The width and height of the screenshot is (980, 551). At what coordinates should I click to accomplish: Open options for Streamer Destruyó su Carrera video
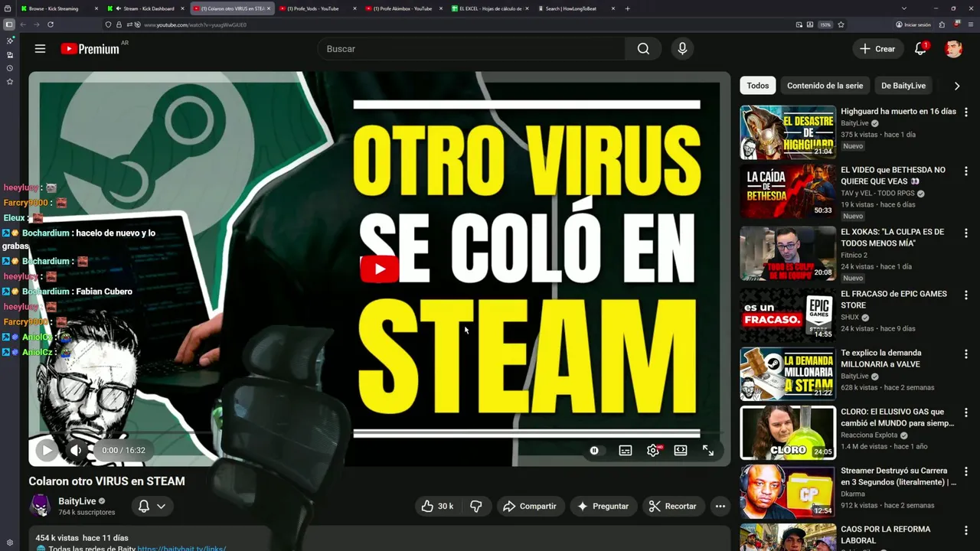[x=965, y=471]
